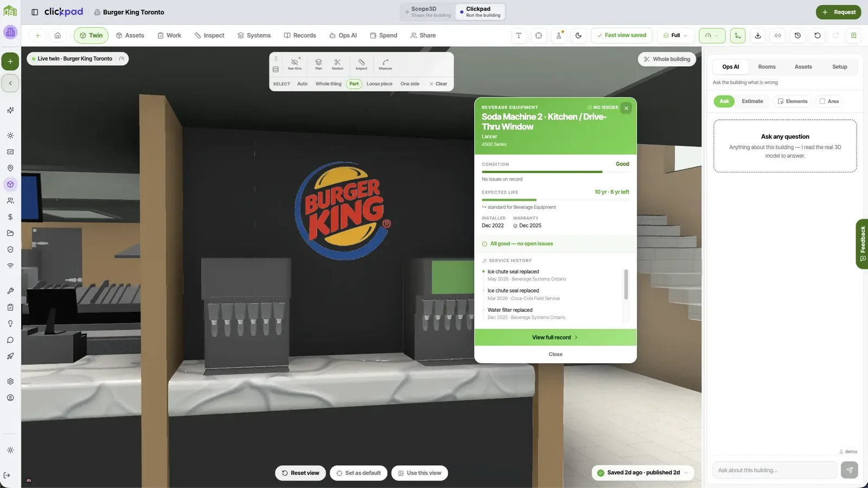Toggle the sidebar panel icon beside clickpad logo
Viewport: 868px width, 488px height.
pyautogui.click(x=35, y=12)
